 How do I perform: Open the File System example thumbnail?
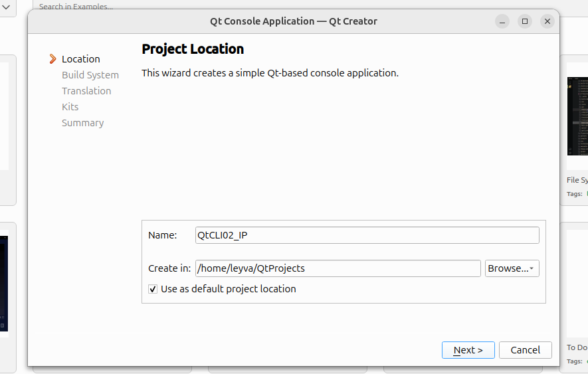click(x=577, y=116)
